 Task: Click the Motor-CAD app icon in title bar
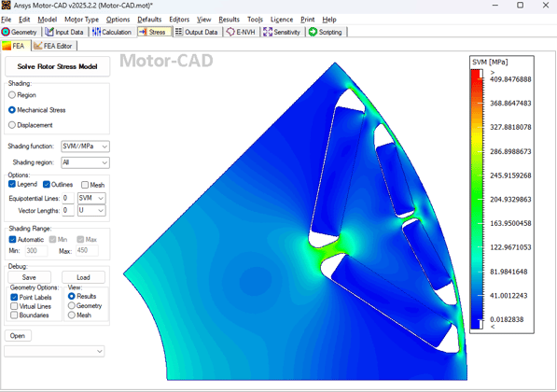click(6, 5)
